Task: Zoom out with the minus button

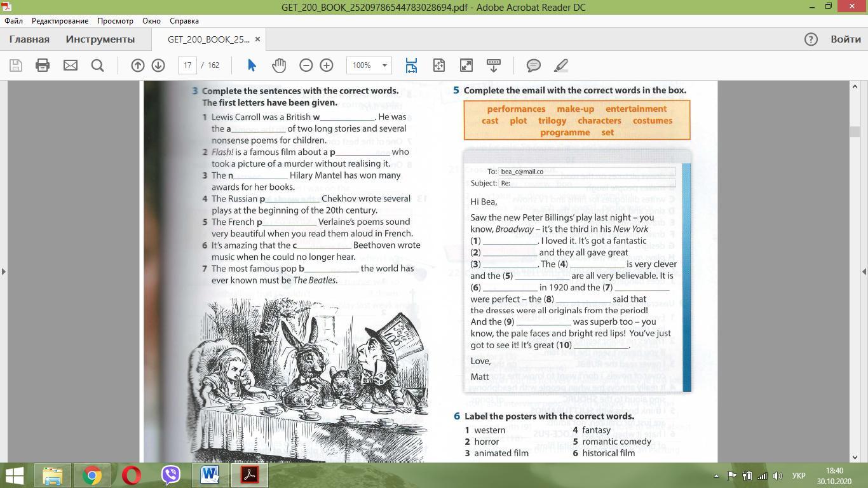Action: (x=306, y=65)
